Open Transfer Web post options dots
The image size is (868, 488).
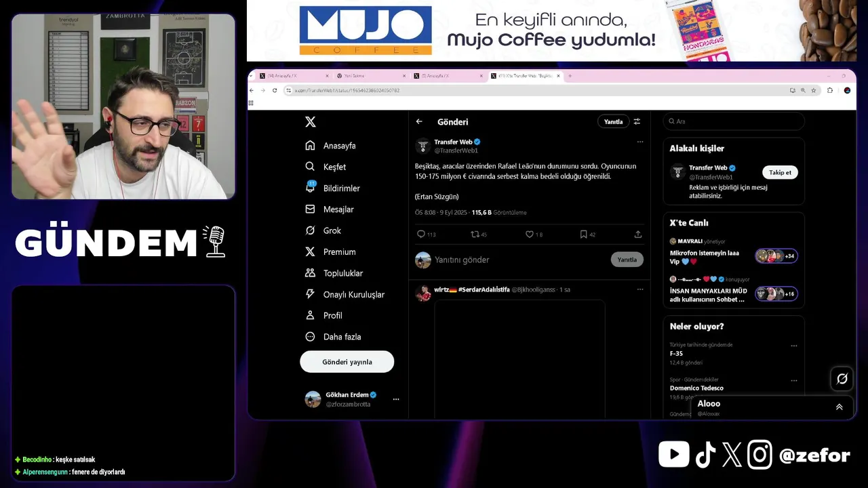click(639, 142)
